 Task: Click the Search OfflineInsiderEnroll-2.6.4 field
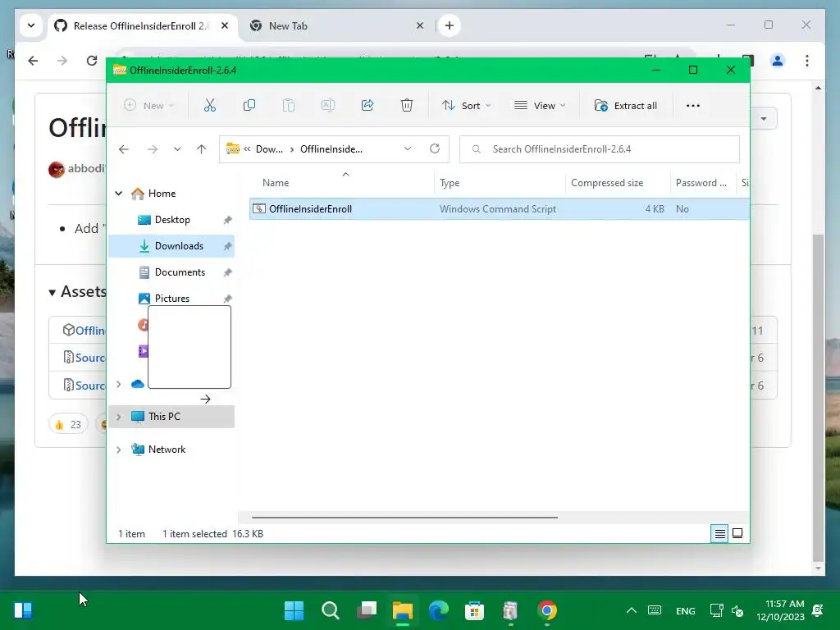(600, 149)
